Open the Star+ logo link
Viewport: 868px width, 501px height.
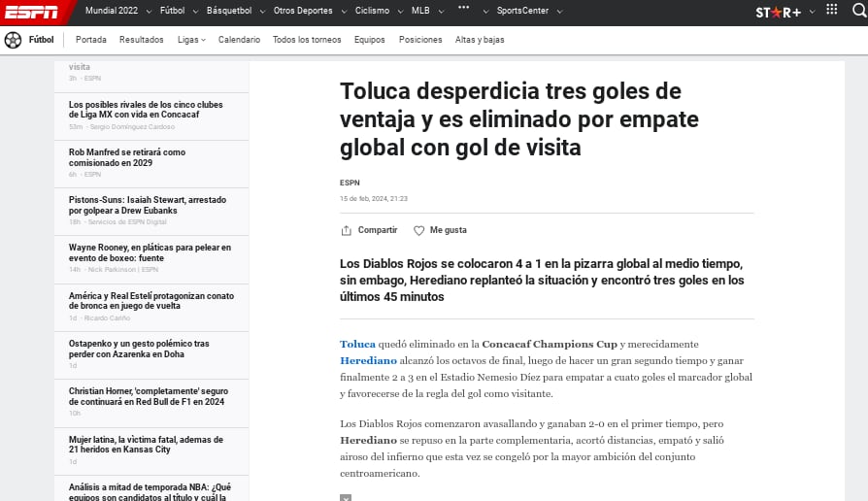tap(779, 12)
